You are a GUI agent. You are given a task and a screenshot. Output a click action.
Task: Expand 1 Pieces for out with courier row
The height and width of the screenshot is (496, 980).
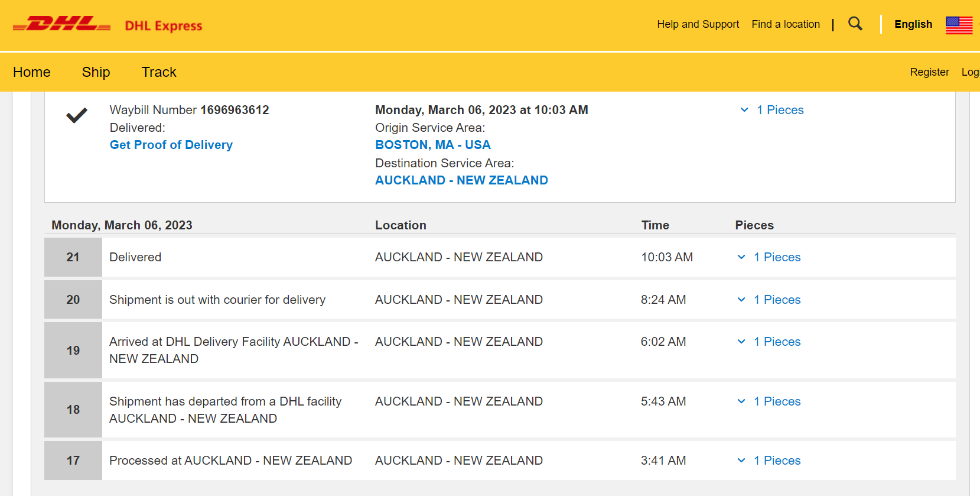[769, 300]
